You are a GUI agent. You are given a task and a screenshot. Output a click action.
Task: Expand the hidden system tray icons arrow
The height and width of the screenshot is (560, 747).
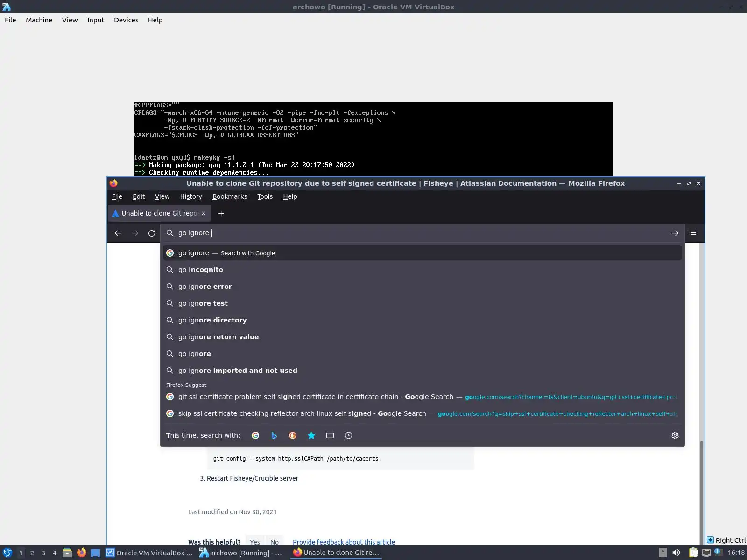662,553
